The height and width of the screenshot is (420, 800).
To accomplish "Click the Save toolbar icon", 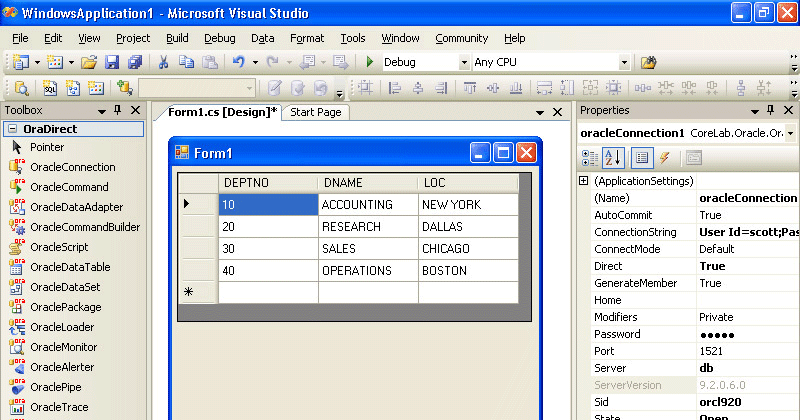I will pos(111,62).
